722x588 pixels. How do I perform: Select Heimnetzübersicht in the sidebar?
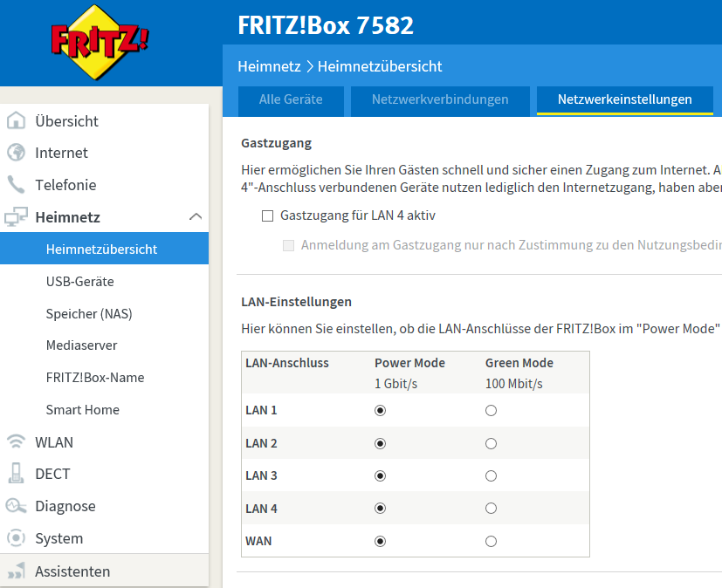click(104, 249)
